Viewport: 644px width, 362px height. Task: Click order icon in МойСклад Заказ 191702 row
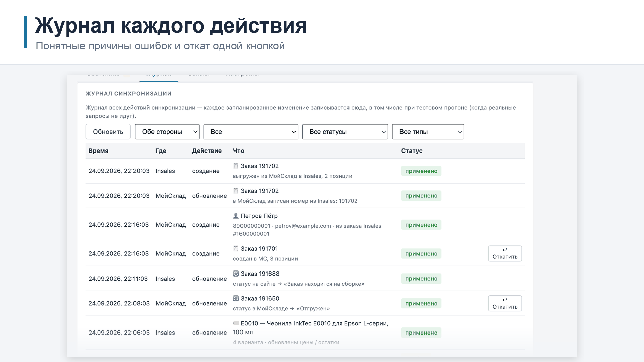pos(236,191)
